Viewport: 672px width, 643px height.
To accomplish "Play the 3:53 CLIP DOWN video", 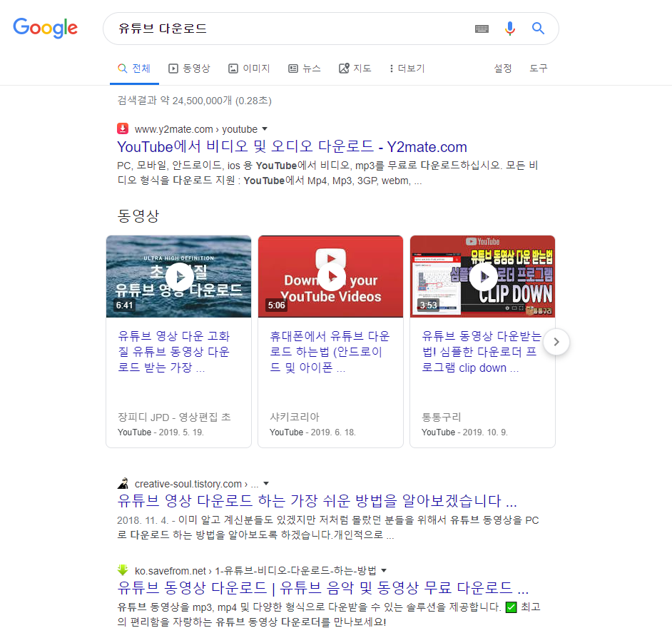I will point(482,276).
